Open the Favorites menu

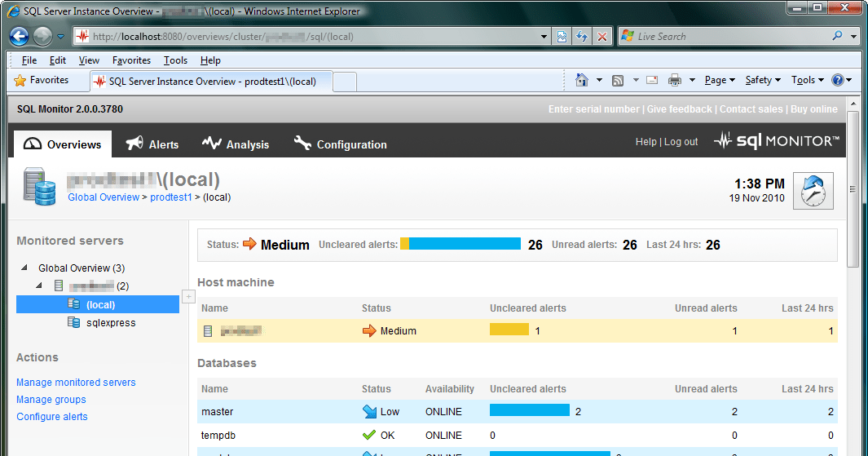click(131, 60)
